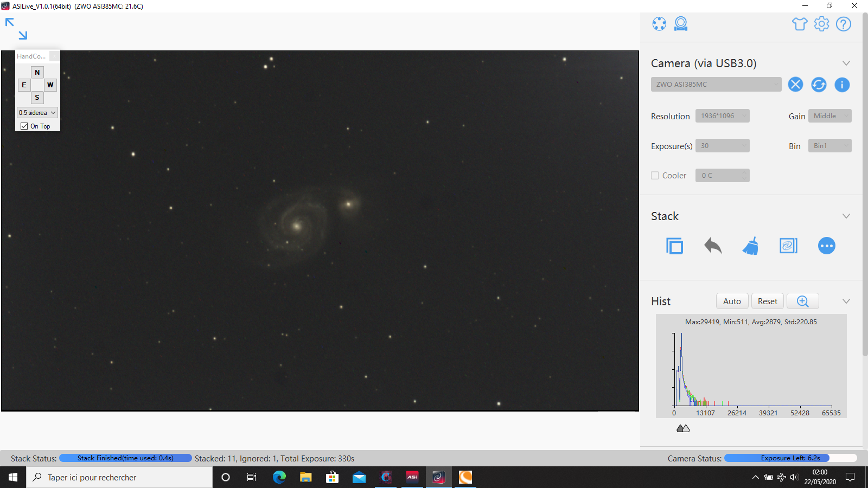Image resolution: width=868 pixels, height=488 pixels.
Task: Collapse the Hist section chevron
Action: 846,301
